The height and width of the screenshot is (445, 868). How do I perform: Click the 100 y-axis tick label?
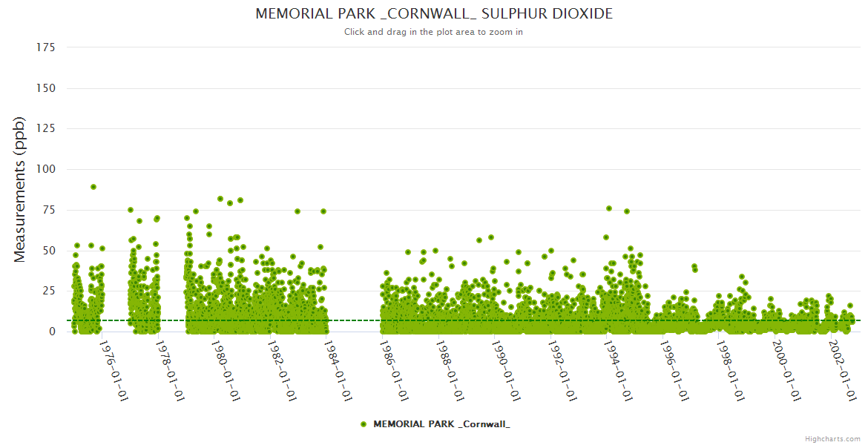46,169
